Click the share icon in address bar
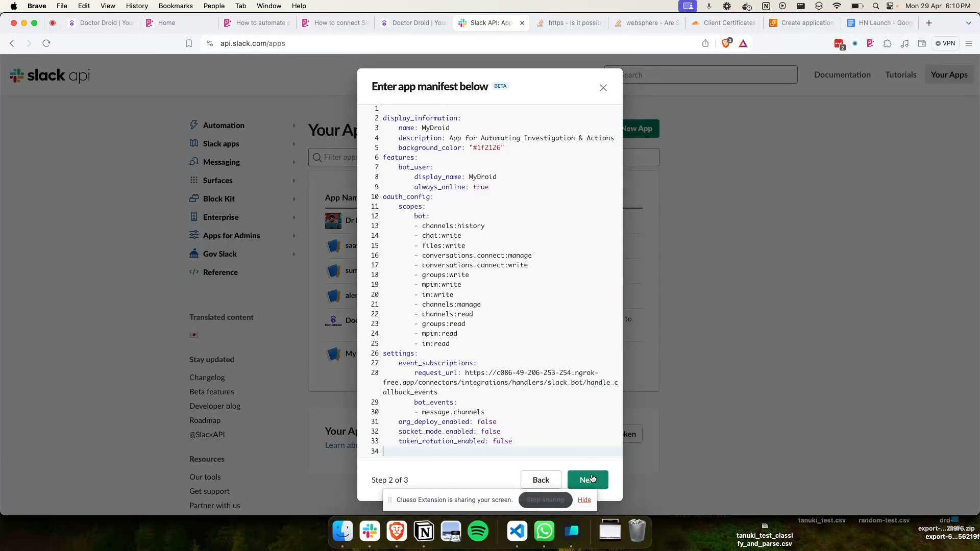980x551 pixels. [x=705, y=43]
